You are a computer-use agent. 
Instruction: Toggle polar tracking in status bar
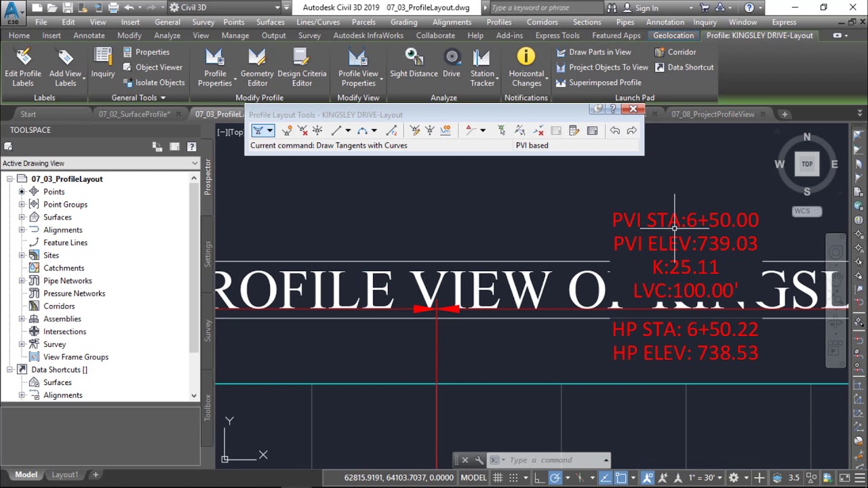coord(555,478)
